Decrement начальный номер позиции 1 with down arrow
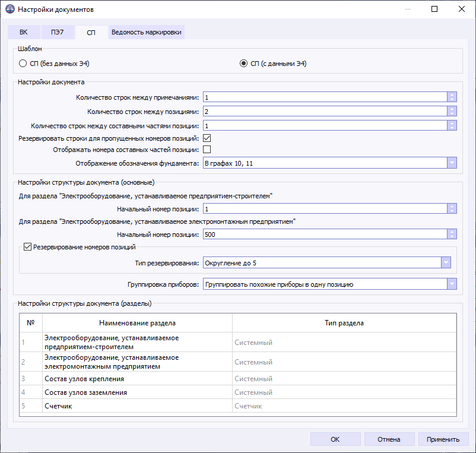The height and width of the screenshot is (453, 476). (x=452, y=211)
